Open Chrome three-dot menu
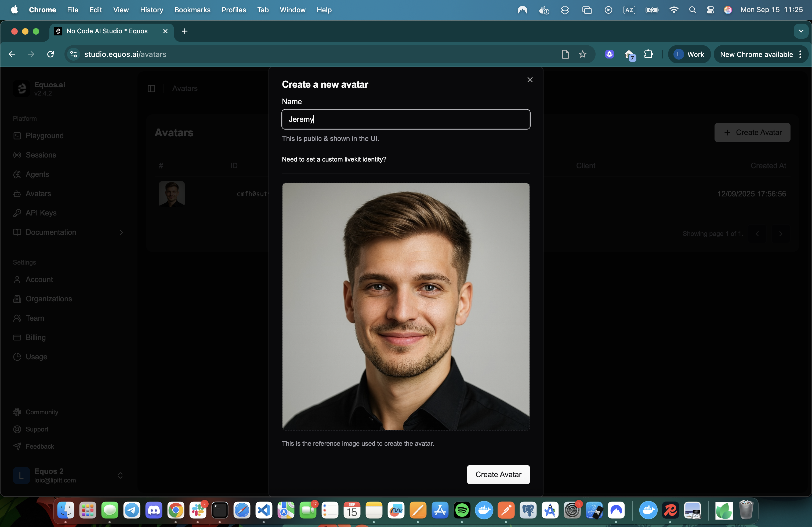Viewport: 812px width, 527px height. point(800,54)
